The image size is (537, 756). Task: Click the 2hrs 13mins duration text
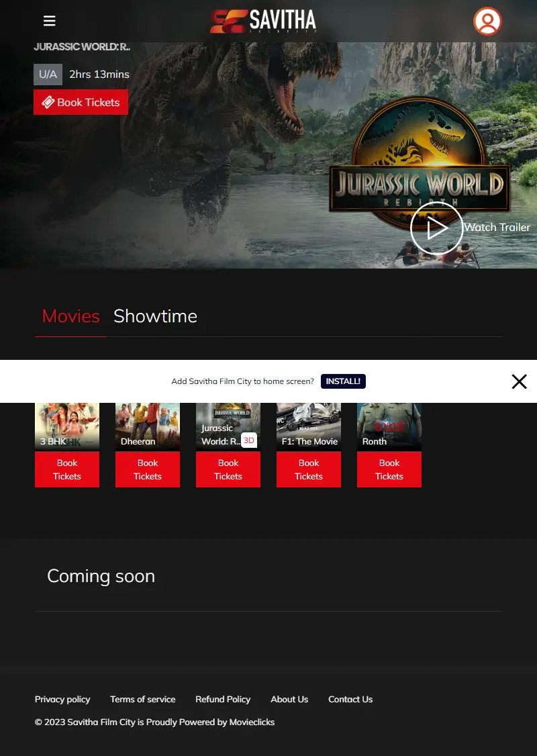click(x=99, y=75)
